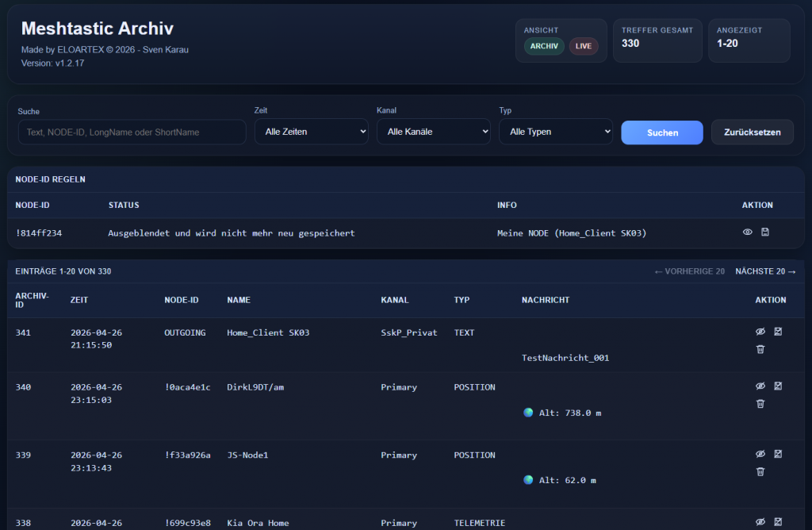Hide node of entry 341 with crossed-eye icon
Image resolution: width=812 pixels, height=530 pixels.
[760, 332]
